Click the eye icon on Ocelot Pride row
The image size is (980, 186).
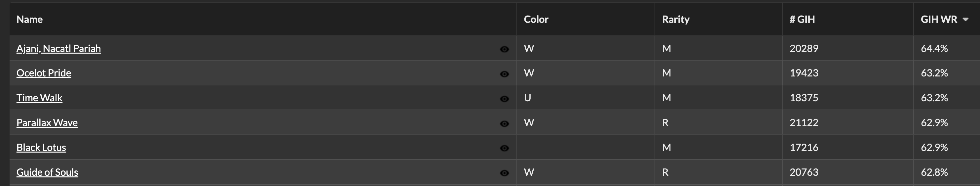504,74
